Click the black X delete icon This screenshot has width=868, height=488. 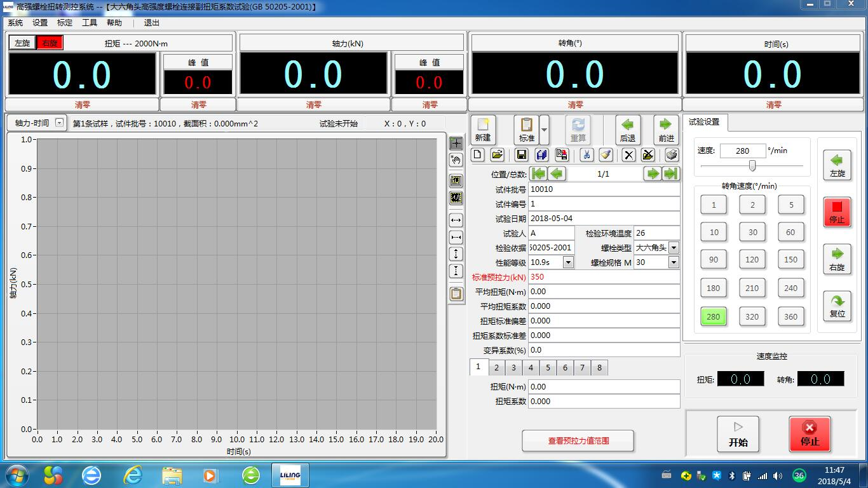click(628, 154)
